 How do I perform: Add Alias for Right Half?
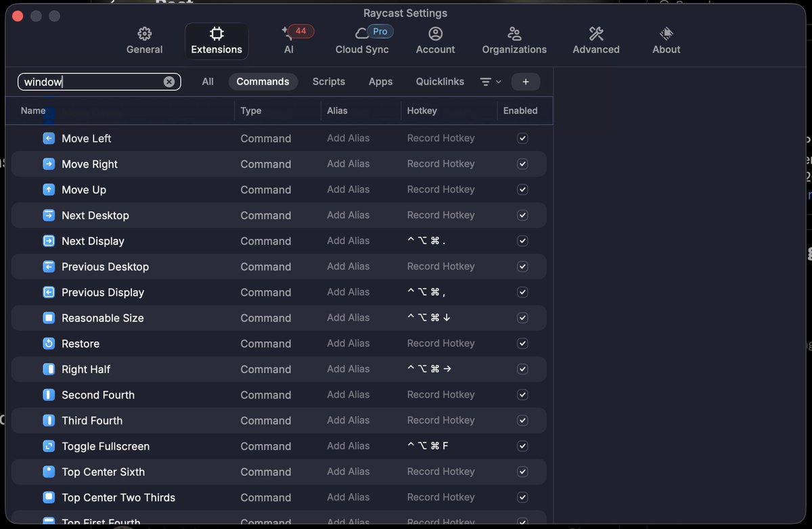click(348, 369)
